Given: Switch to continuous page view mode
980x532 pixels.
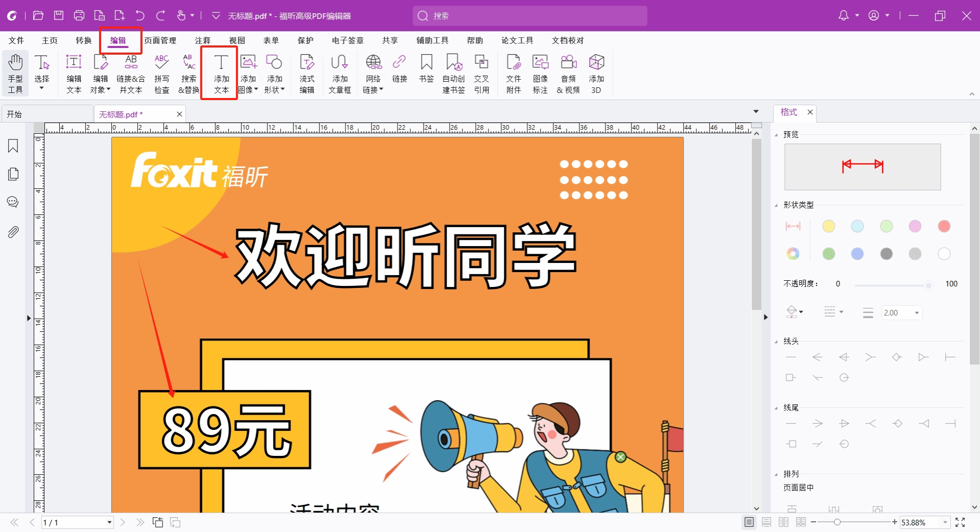Looking at the screenshot, I should tap(766, 522).
